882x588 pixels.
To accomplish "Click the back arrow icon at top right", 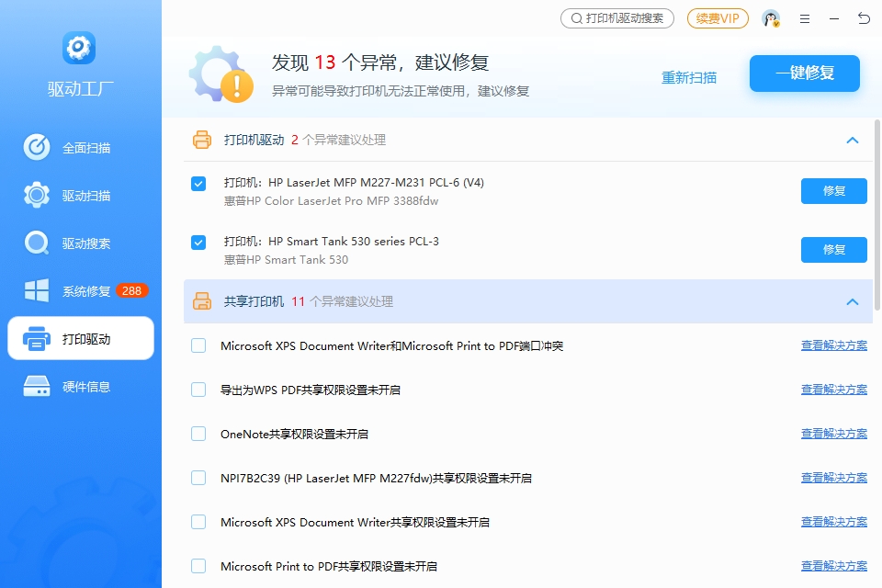I will (x=864, y=18).
